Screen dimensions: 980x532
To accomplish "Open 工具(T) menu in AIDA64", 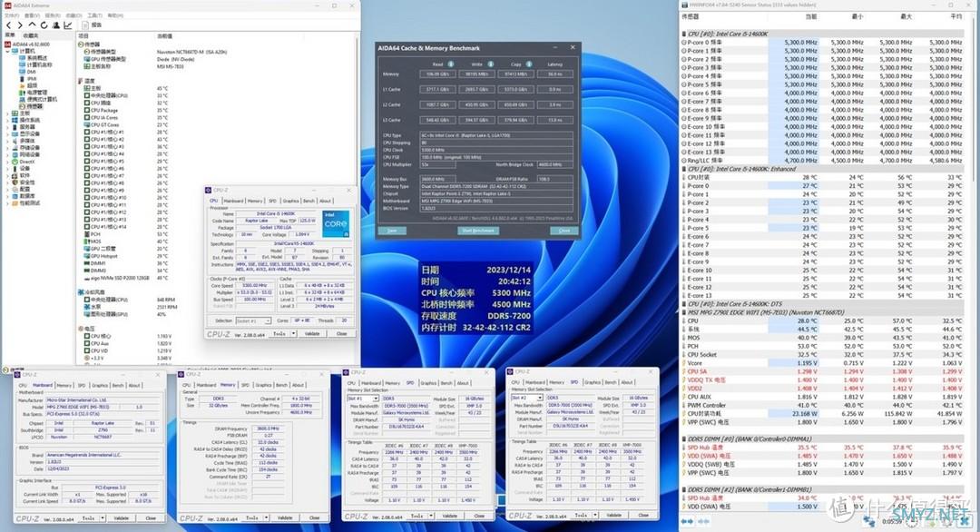I will (95, 15).
